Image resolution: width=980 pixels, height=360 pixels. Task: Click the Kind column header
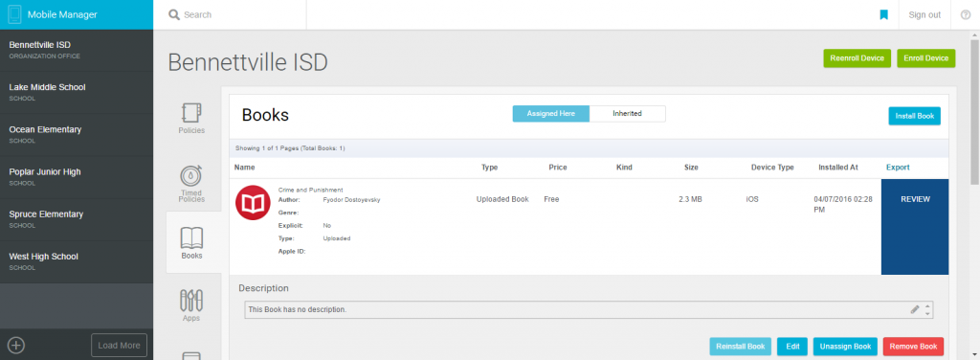tap(624, 168)
